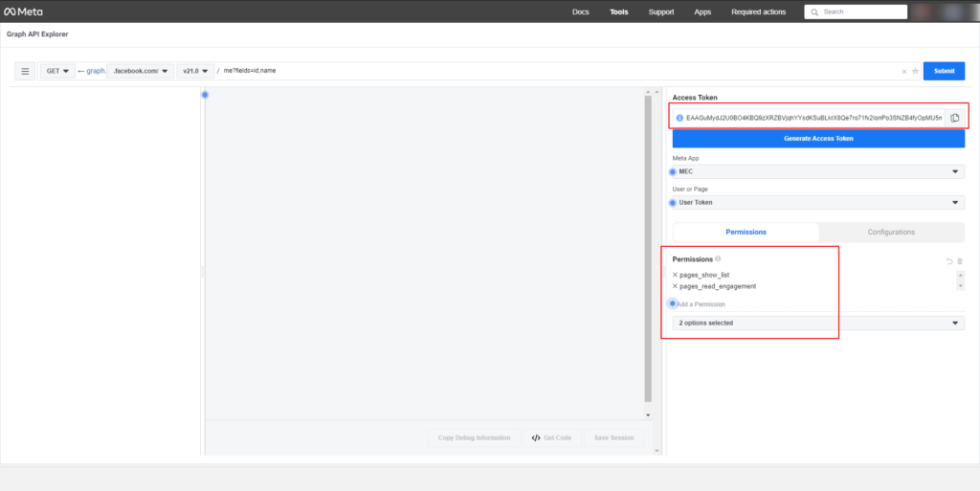
Task: Remove the pages_show_list permission
Action: pyautogui.click(x=675, y=275)
